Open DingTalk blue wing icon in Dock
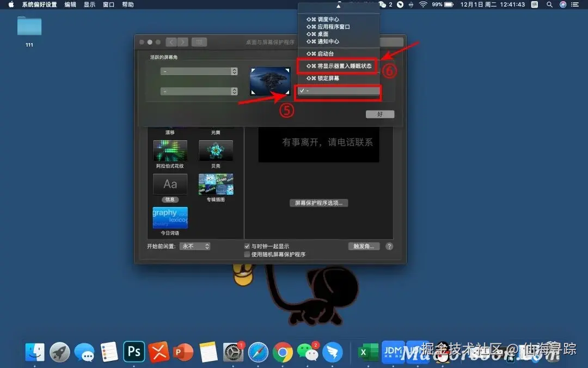This screenshot has width=588, height=368. tap(332, 352)
